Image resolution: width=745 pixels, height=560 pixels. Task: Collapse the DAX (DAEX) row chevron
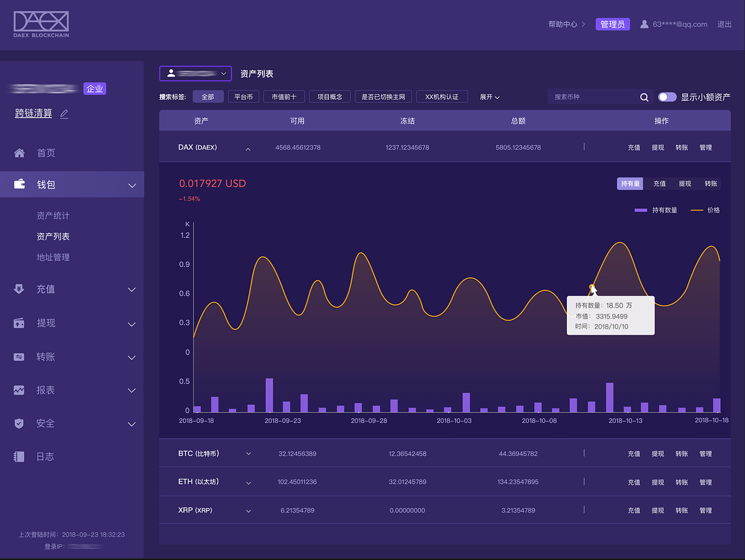point(248,149)
